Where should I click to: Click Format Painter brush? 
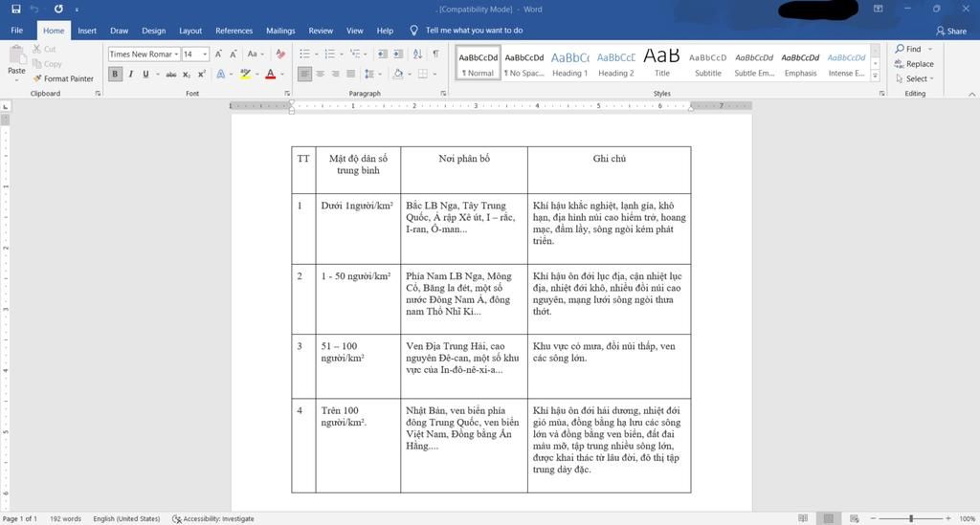tap(63, 78)
